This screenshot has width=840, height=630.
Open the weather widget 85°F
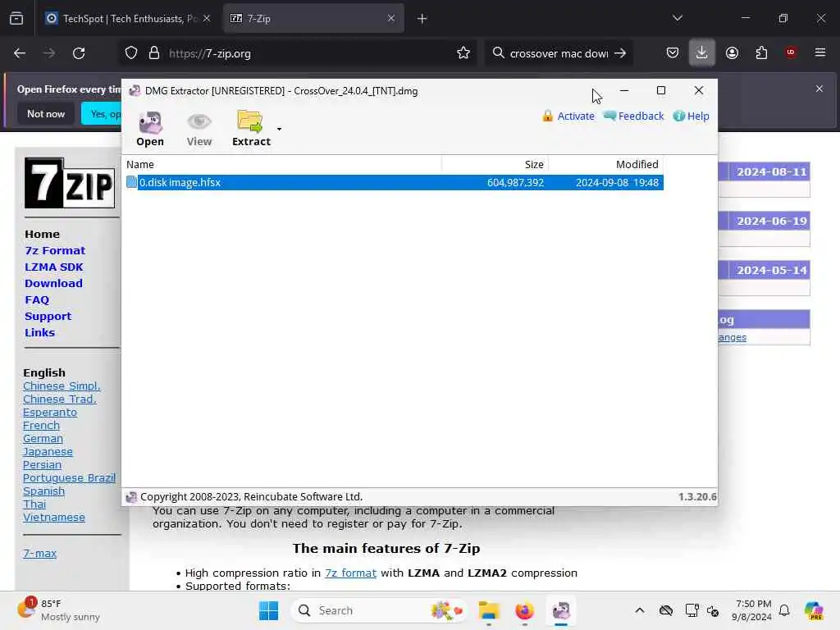pos(58,610)
